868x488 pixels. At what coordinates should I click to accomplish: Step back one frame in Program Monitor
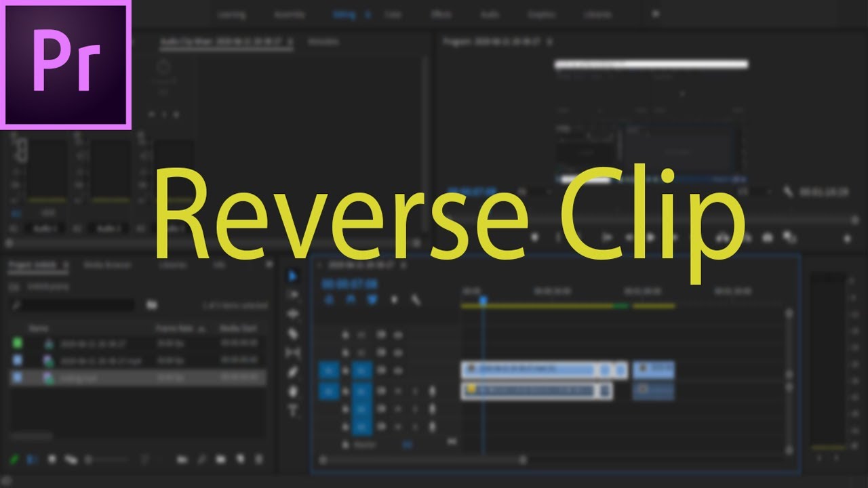point(630,237)
